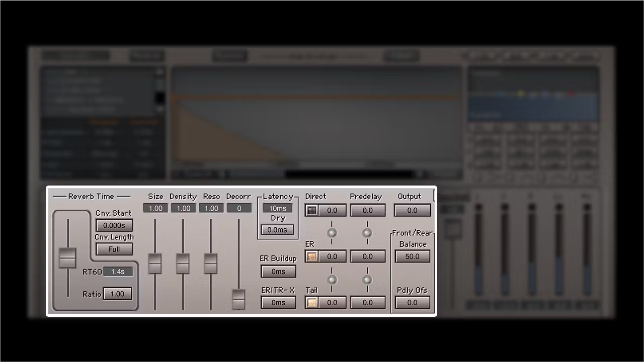Toggle the Tail enable button
Image resolution: width=644 pixels, height=362 pixels.
312,303
